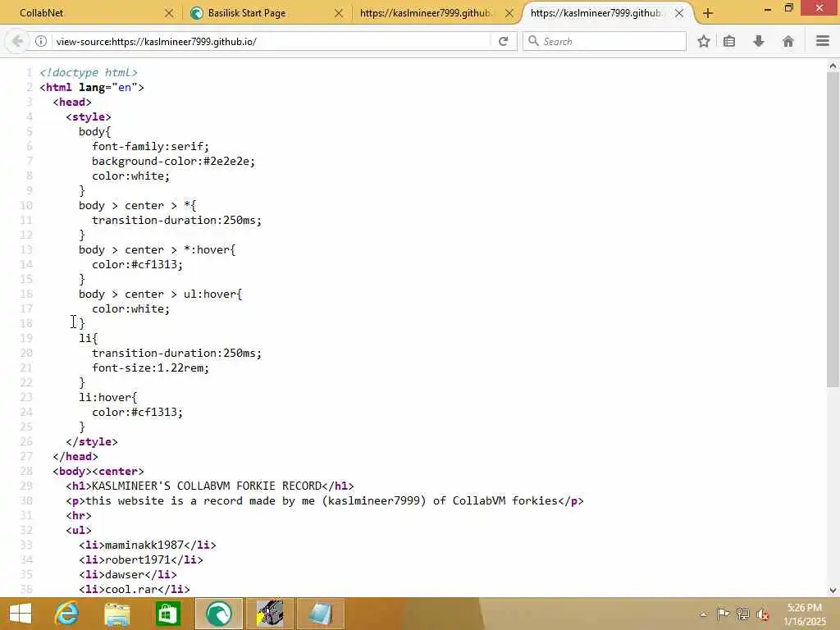Open Action Center flag icon
This screenshot has height=630, width=840.
(x=723, y=614)
